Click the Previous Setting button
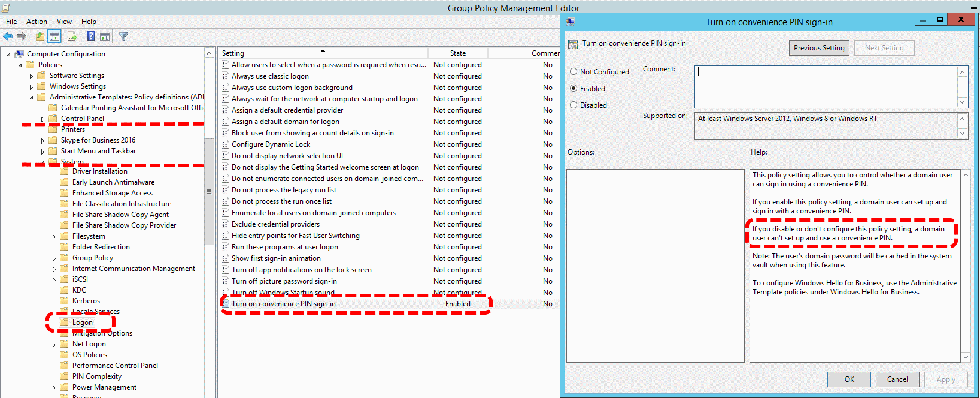The width and height of the screenshot is (980, 398). pyautogui.click(x=818, y=48)
